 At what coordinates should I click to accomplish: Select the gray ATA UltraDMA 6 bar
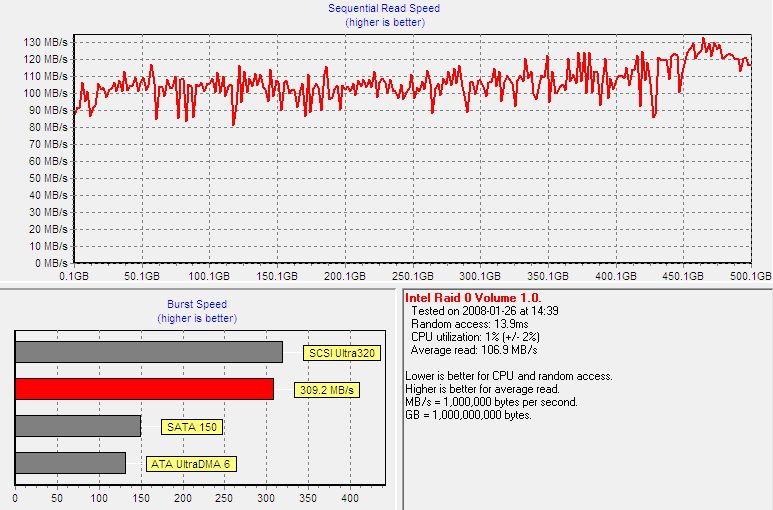[70, 463]
